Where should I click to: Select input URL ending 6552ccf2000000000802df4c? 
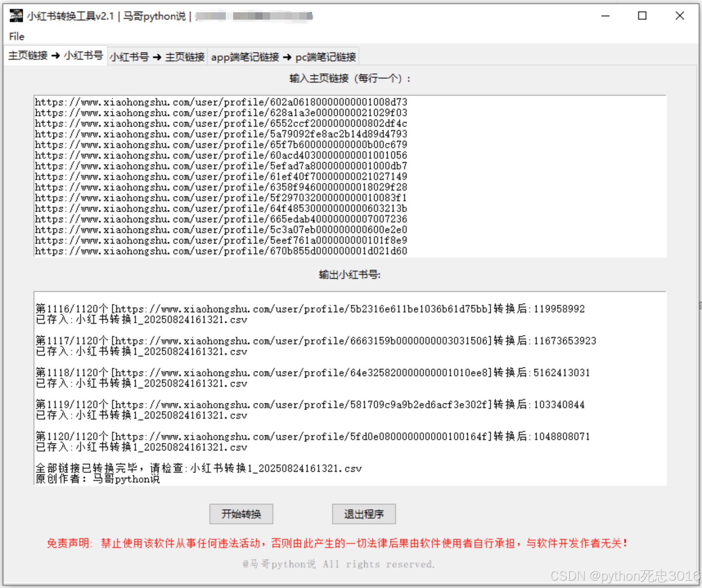click(x=221, y=123)
